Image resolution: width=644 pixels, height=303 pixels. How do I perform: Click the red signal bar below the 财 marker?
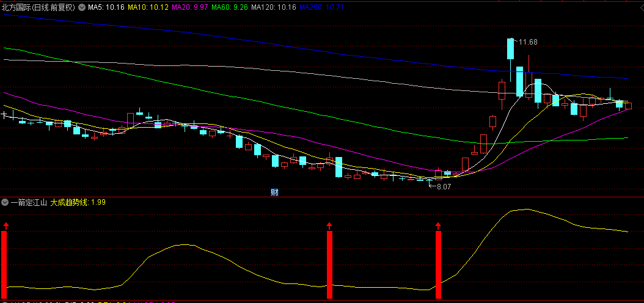pyautogui.click(x=329, y=265)
